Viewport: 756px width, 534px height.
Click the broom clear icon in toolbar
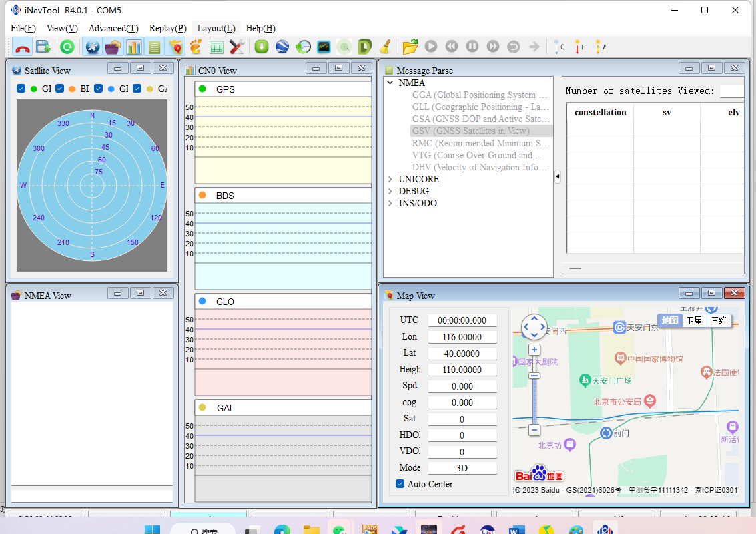tap(385, 47)
